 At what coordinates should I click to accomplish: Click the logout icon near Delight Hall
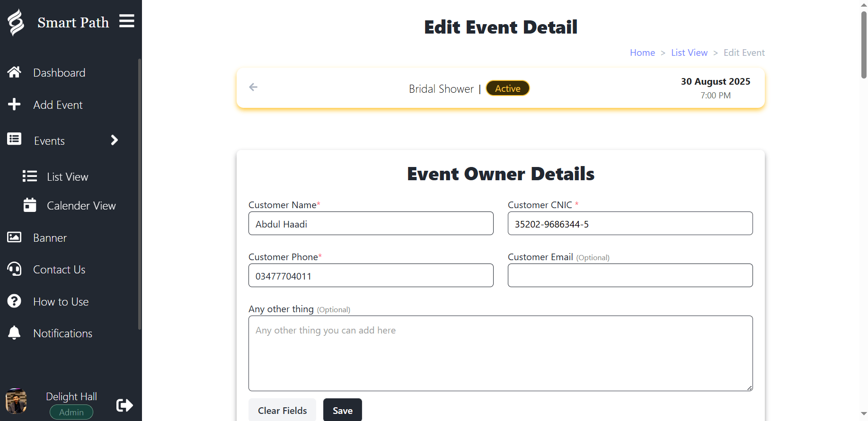pos(124,405)
